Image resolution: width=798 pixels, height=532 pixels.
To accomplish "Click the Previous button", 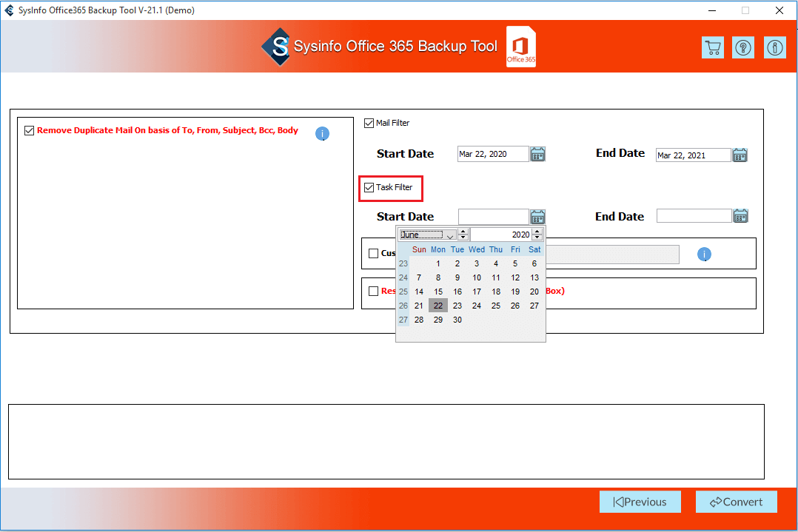I will pyautogui.click(x=640, y=502).
